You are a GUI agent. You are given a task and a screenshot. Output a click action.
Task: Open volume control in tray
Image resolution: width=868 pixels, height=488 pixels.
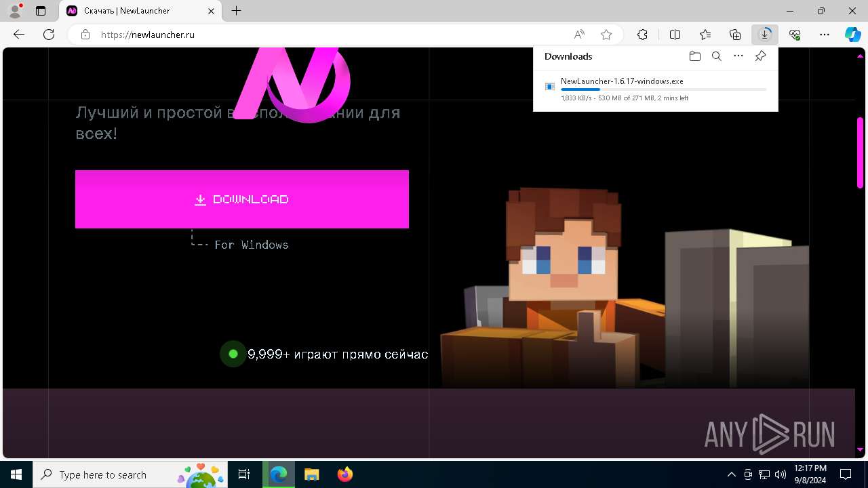pos(781,474)
